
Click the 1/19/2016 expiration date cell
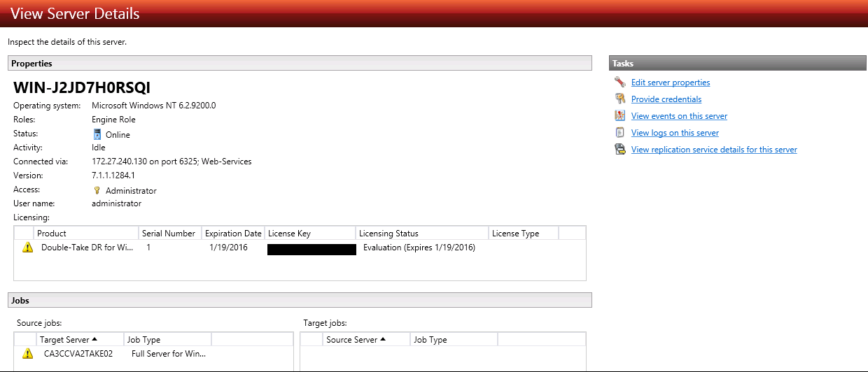click(x=227, y=248)
